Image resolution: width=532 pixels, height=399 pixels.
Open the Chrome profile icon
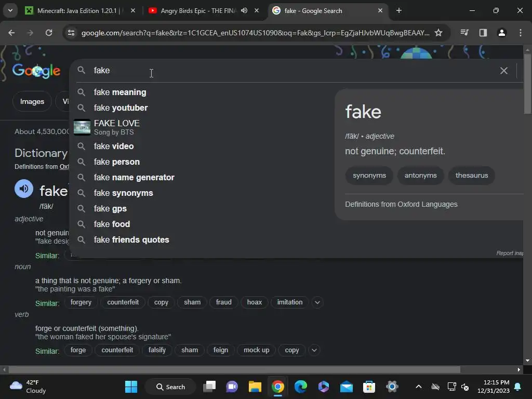(502, 33)
